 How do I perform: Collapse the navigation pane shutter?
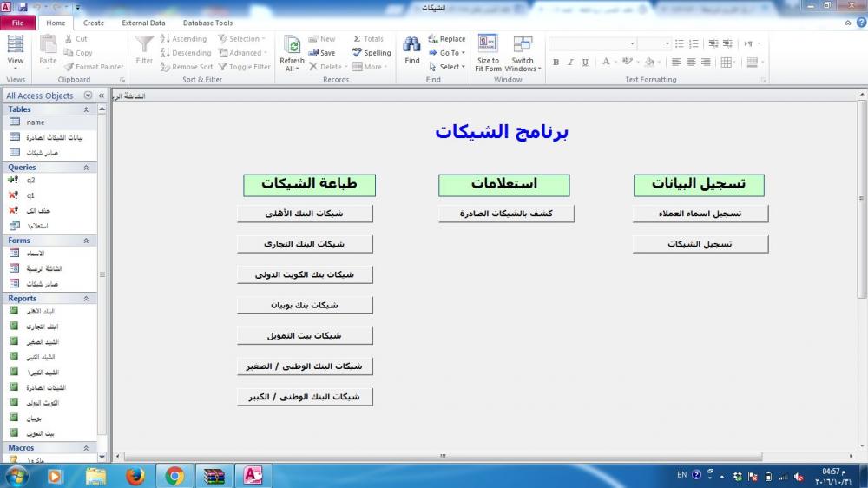coord(102,96)
